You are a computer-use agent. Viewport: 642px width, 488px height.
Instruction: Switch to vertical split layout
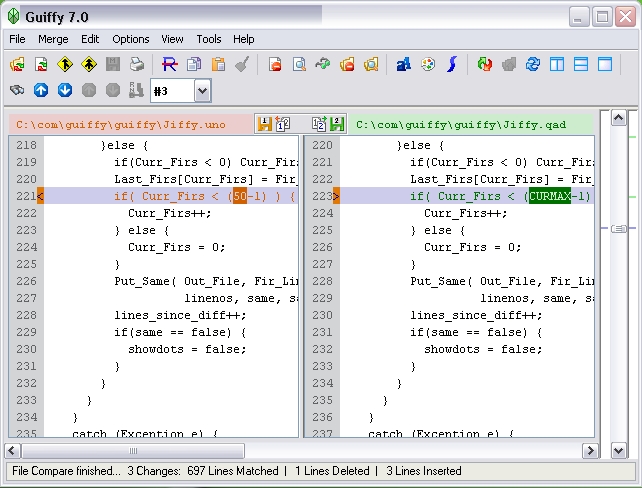coord(557,64)
